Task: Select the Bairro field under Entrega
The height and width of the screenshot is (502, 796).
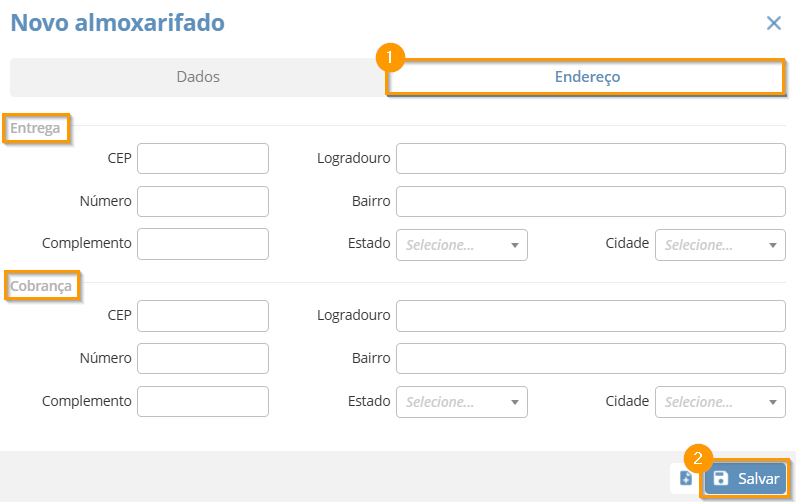Action: click(590, 201)
